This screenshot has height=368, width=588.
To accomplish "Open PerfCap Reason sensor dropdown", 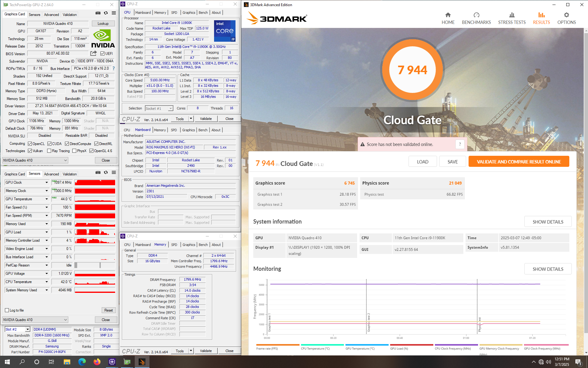I will 47,265.
